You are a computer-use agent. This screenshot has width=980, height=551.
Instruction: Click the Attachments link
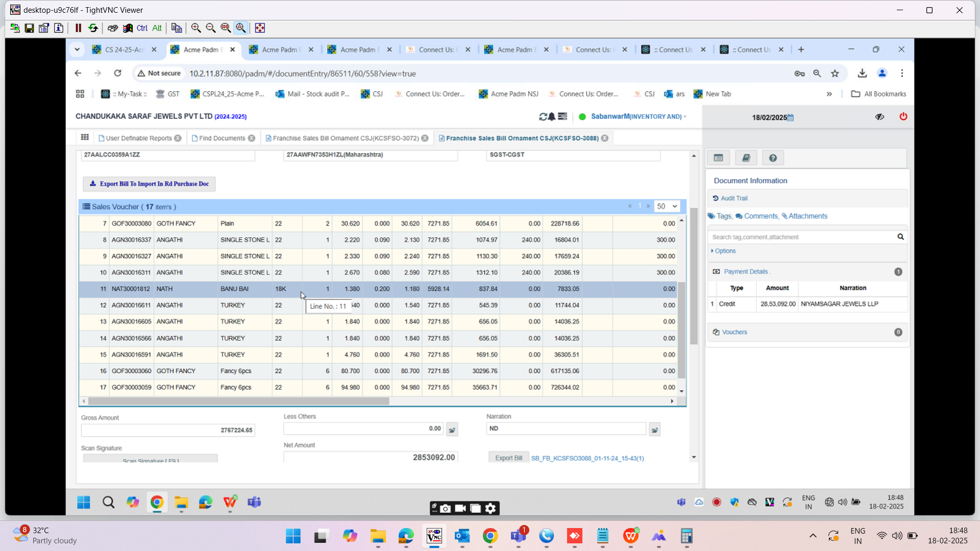click(807, 216)
